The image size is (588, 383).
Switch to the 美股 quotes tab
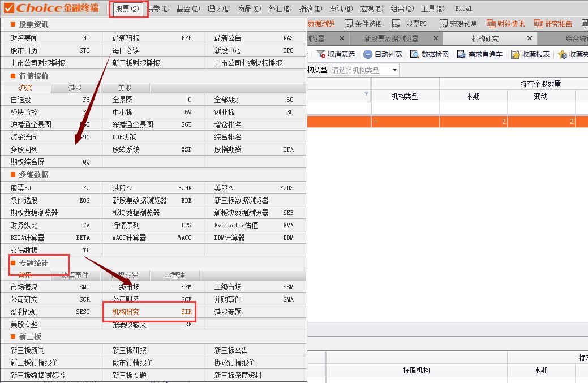click(x=125, y=88)
